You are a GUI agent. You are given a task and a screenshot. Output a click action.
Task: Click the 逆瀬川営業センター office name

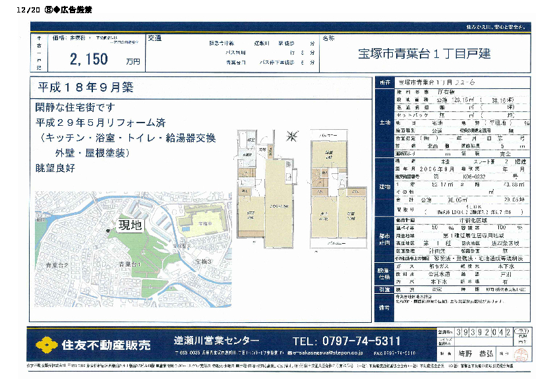217,341
